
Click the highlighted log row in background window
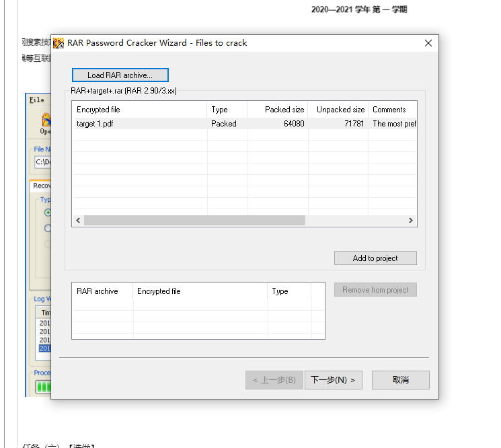(x=45, y=348)
